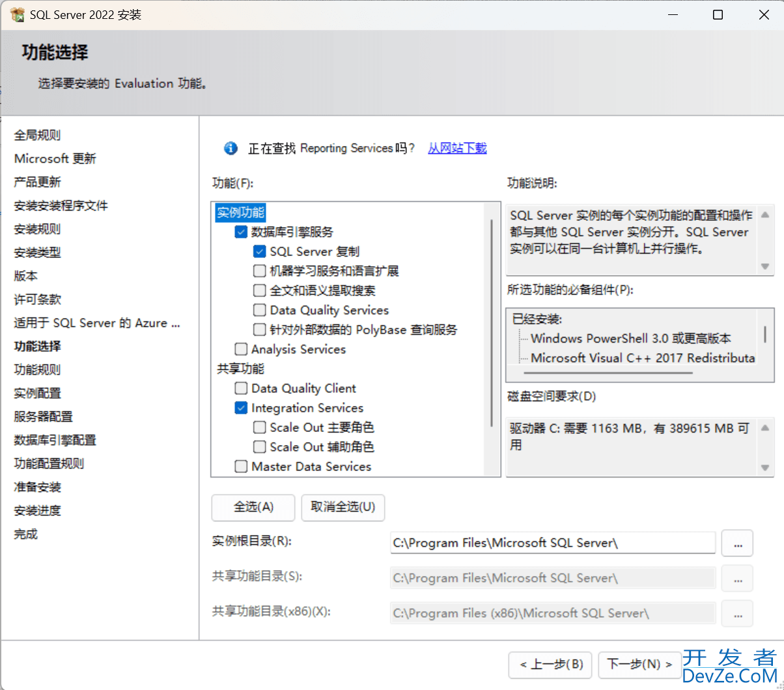
Task: Uncheck Integration Services checkbox
Action: 241,408
